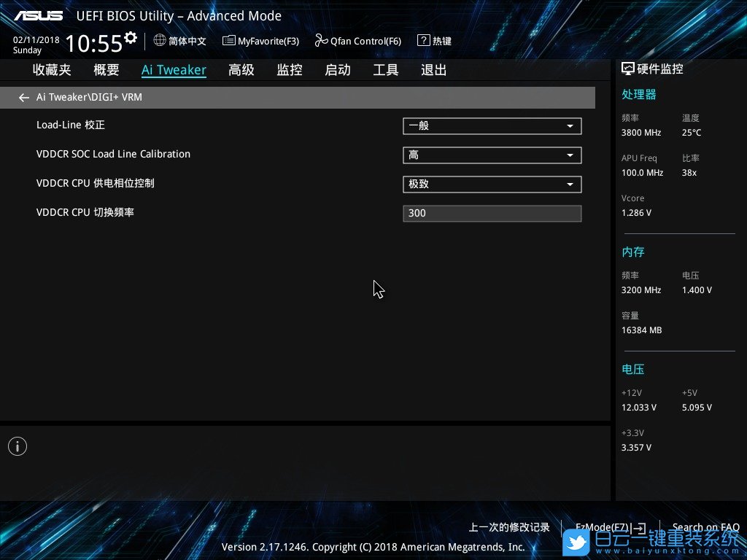Launch Qfan Control from the top bar
This screenshot has height=560, width=747.
tap(357, 41)
